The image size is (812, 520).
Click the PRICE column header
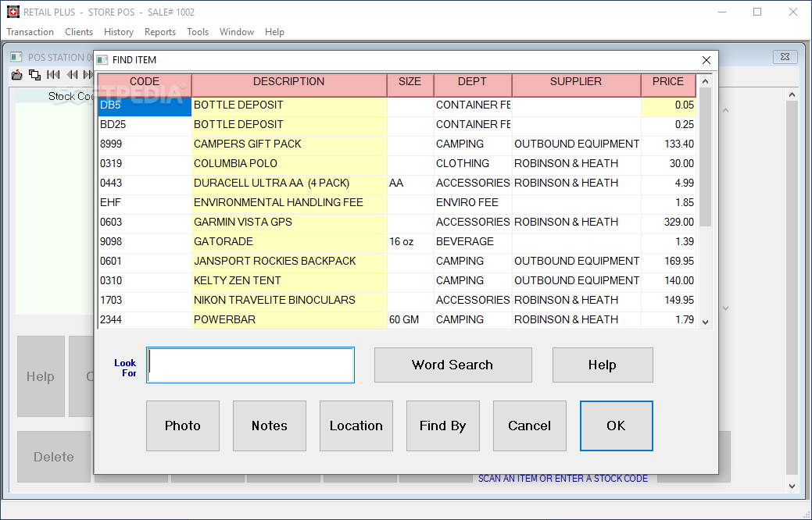(x=668, y=85)
